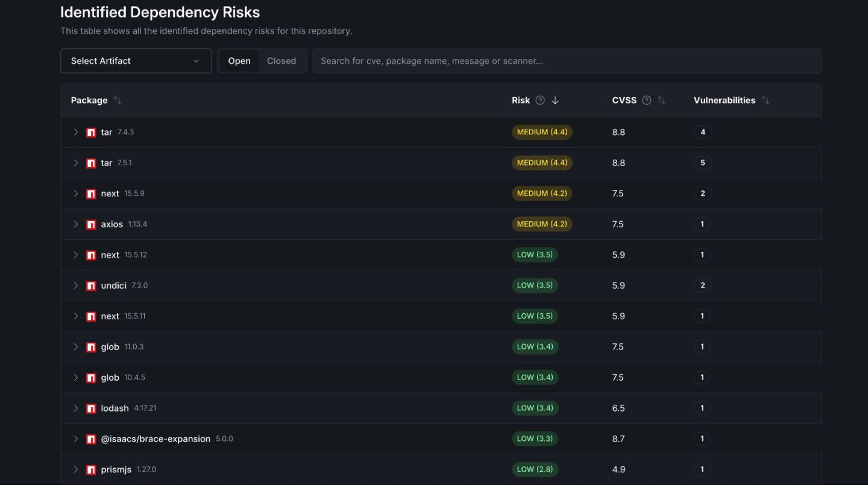The width and height of the screenshot is (868, 488).
Task: Expand the undici 7.3.0 row chevron
Action: pos(76,286)
